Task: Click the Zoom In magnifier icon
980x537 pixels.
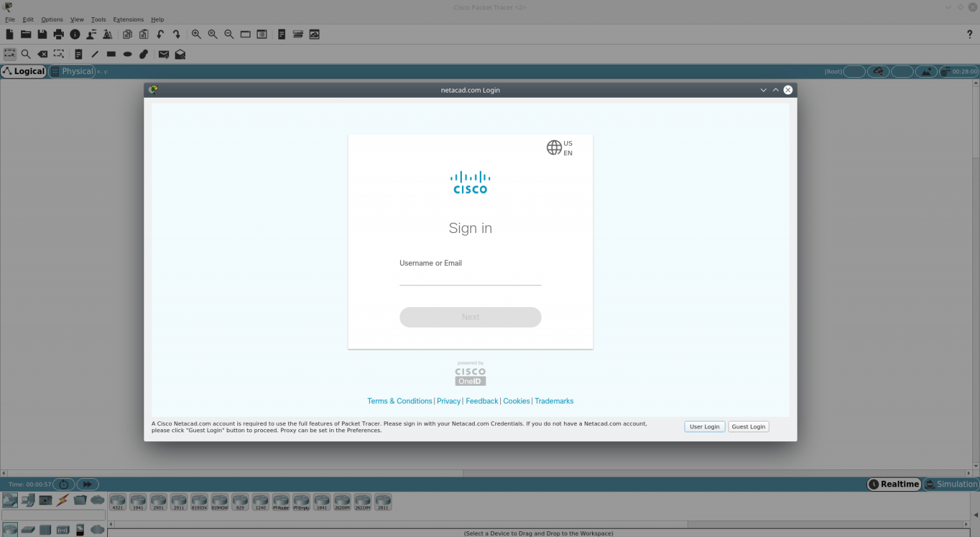Action: coord(197,34)
